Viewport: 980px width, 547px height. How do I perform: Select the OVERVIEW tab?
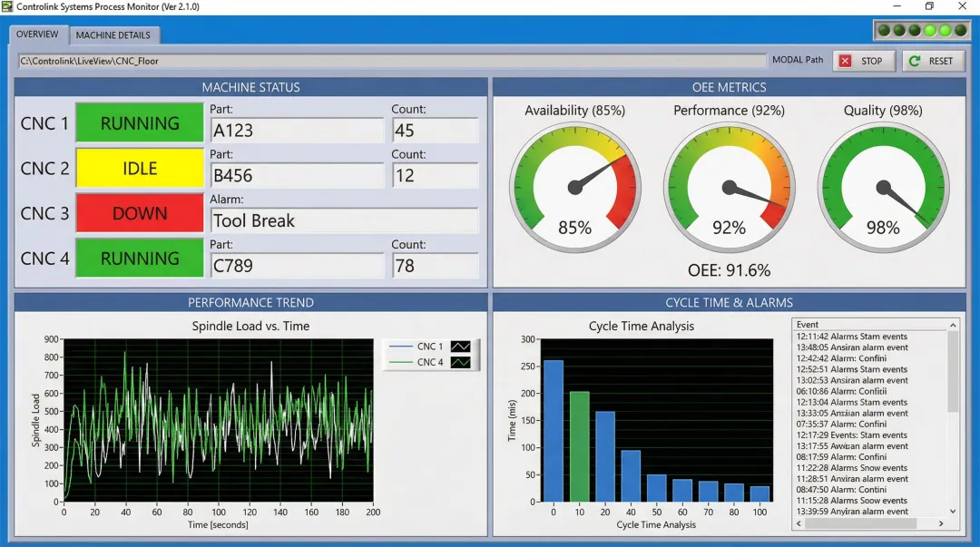(38, 34)
